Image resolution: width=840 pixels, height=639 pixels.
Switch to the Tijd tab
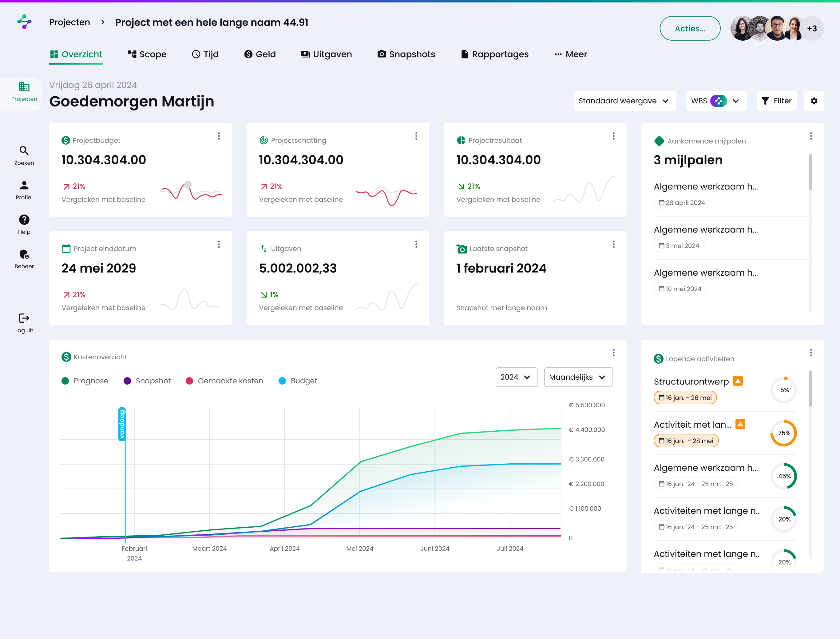(x=205, y=54)
